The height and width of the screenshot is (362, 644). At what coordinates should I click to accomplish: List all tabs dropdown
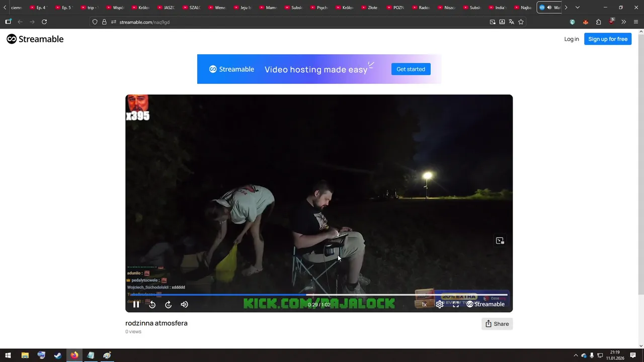(578, 8)
